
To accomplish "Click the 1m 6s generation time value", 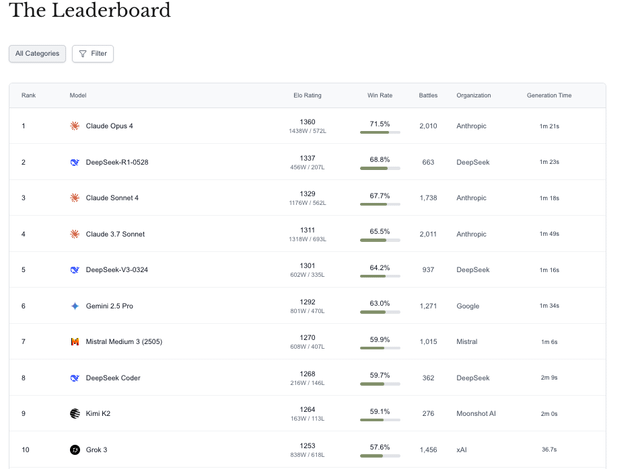I will 549,342.
